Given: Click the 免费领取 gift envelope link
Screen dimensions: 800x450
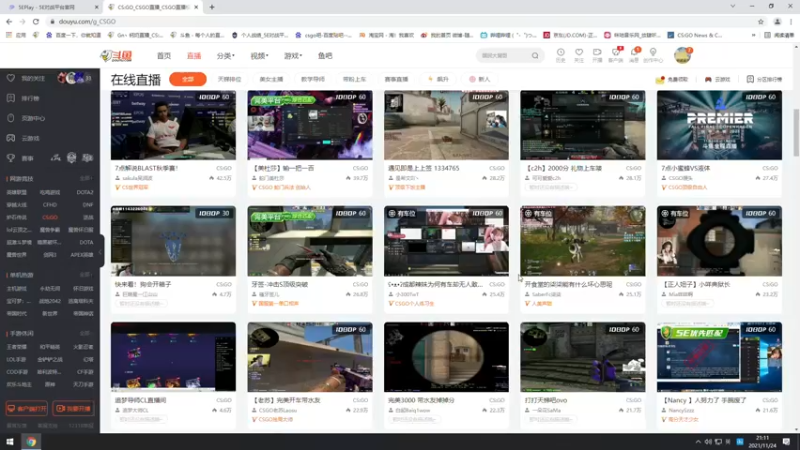Looking at the screenshot, I should click(x=672, y=80).
